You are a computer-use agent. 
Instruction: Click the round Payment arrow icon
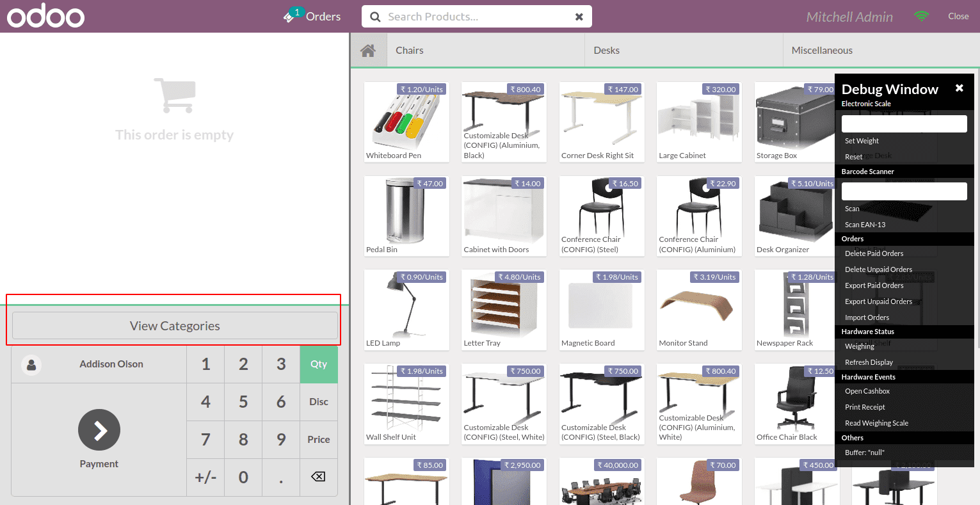click(99, 430)
